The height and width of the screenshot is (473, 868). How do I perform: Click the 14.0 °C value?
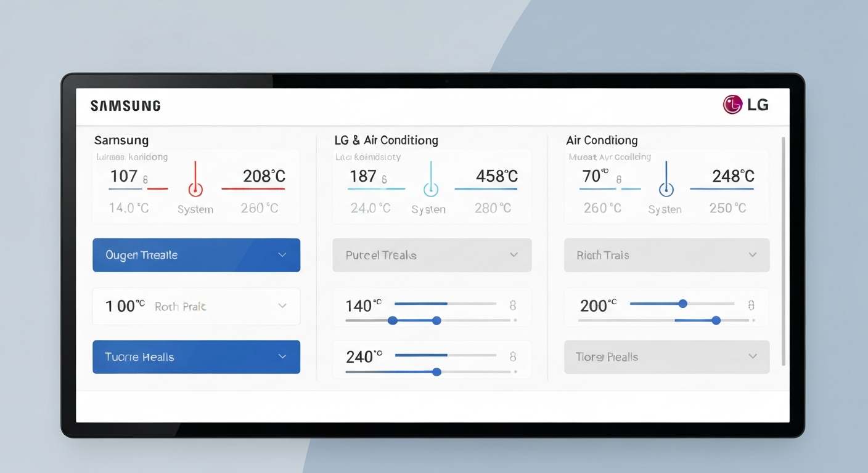pos(129,208)
